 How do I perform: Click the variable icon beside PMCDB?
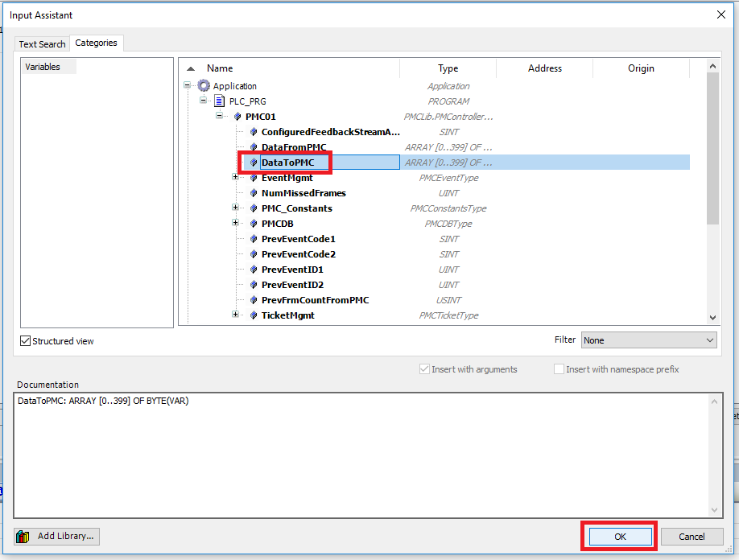[x=253, y=223]
